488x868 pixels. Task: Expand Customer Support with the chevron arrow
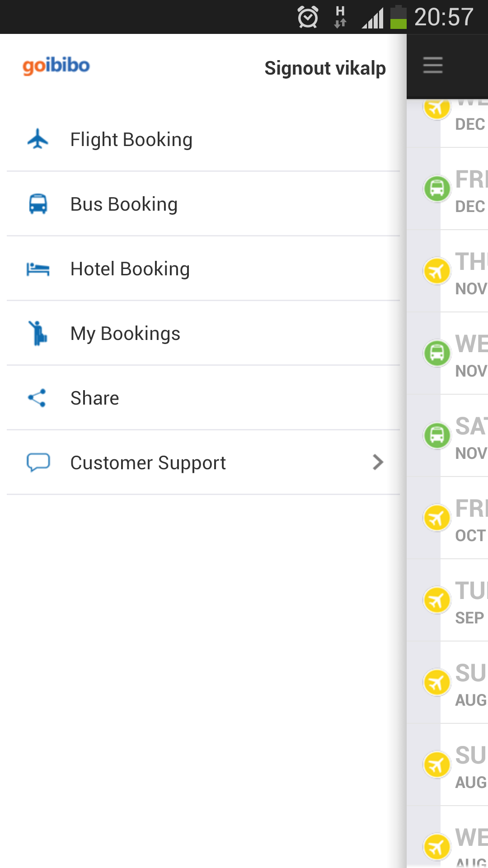pos(378,462)
